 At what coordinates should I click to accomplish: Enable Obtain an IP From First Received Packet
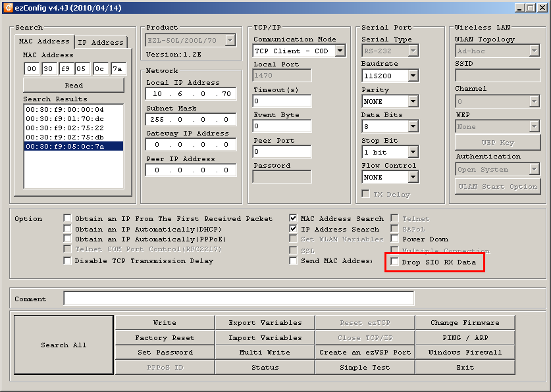coord(67,218)
